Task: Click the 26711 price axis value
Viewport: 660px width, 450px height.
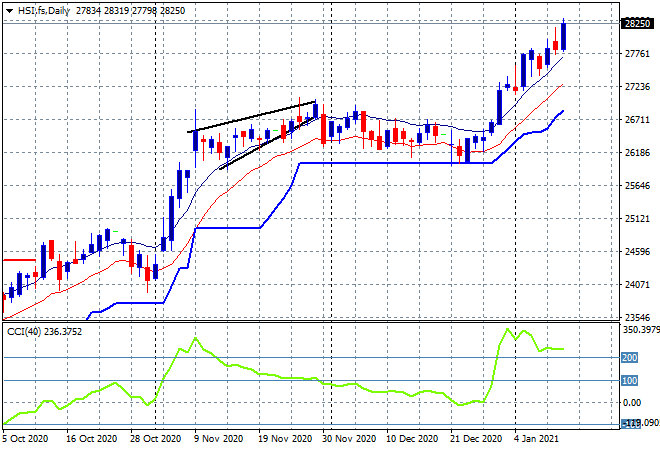Action: pos(637,120)
